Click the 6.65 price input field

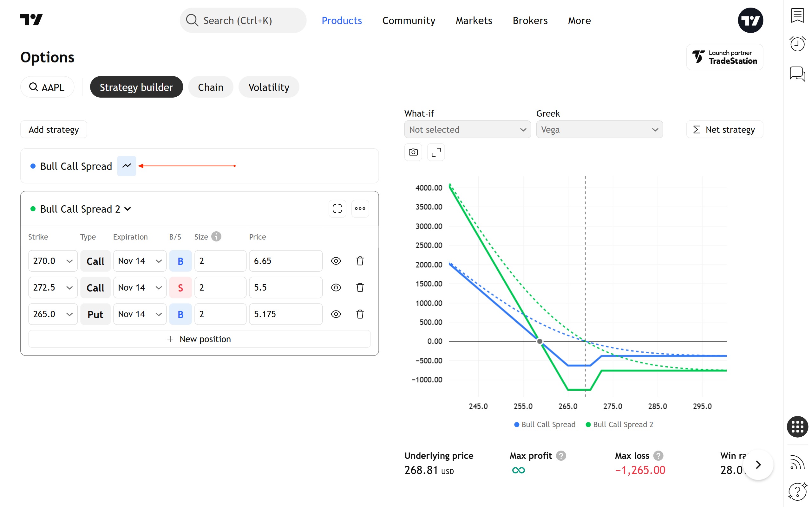click(285, 261)
